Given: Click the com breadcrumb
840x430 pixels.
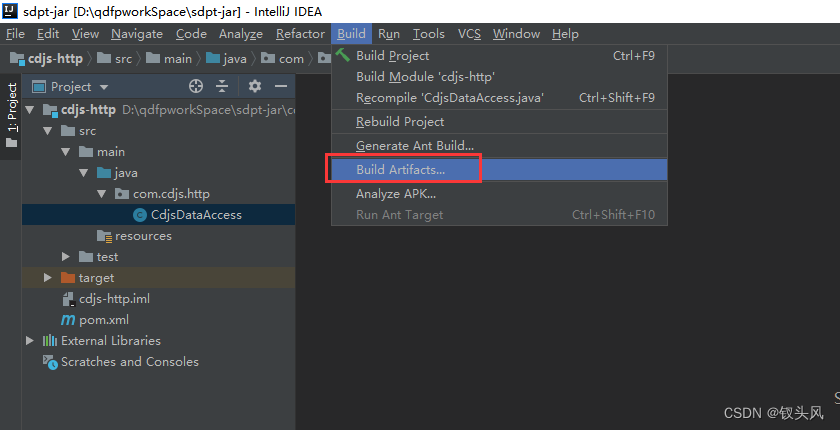Looking at the screenshot, I should click(x=282, y=58).
